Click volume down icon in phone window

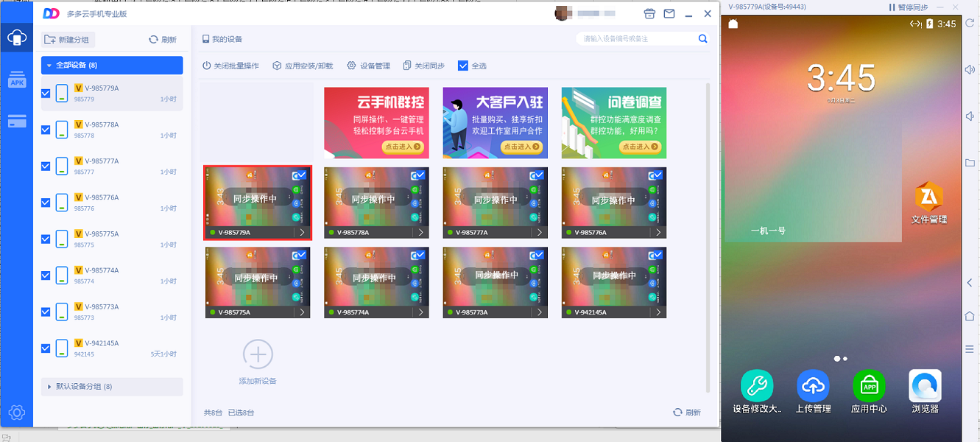[970, 116]
